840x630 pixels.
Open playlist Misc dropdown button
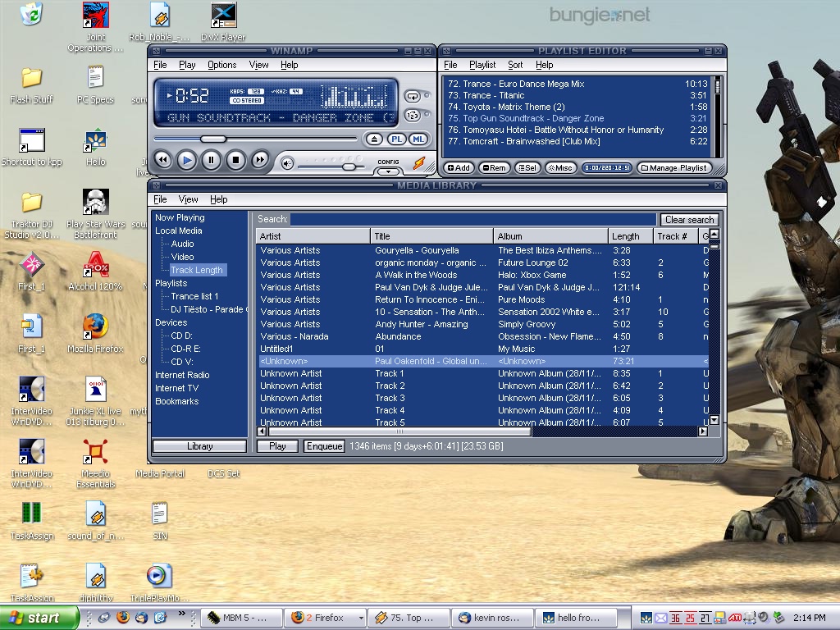[559, 167]
